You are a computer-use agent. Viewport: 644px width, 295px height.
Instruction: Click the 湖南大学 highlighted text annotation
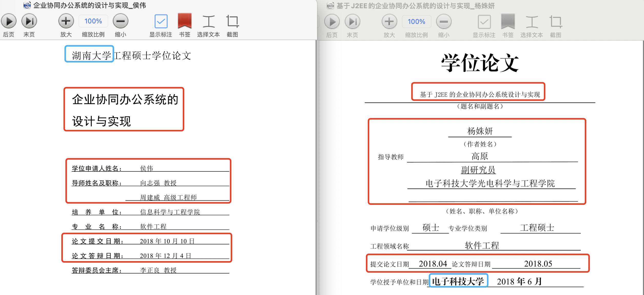click(90, 54)
